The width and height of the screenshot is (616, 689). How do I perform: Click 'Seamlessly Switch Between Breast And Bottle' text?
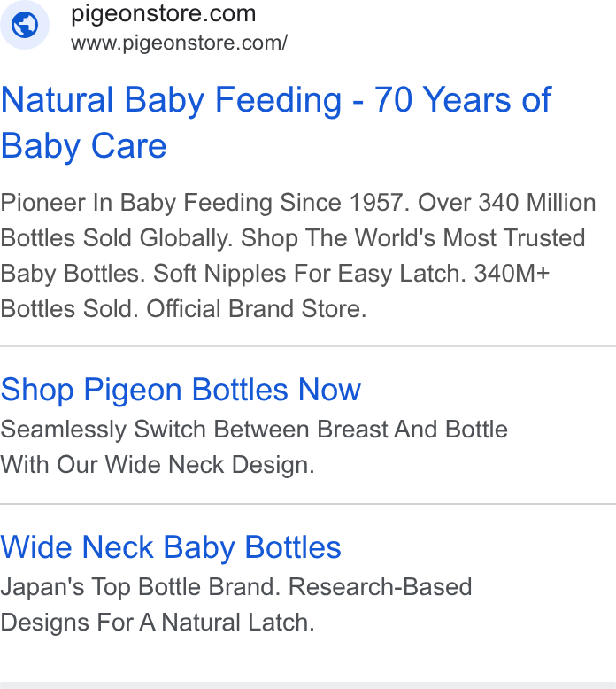pos(254,430)
